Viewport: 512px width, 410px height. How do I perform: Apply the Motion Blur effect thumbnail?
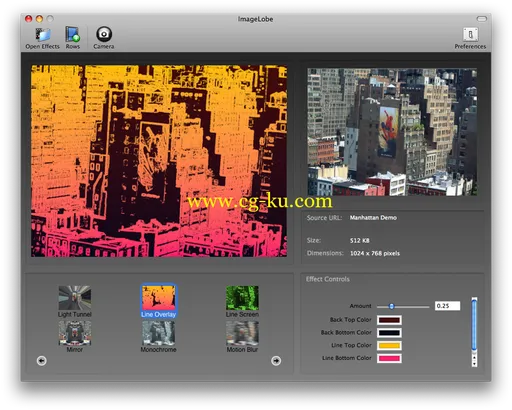click(x=242, y=333)
